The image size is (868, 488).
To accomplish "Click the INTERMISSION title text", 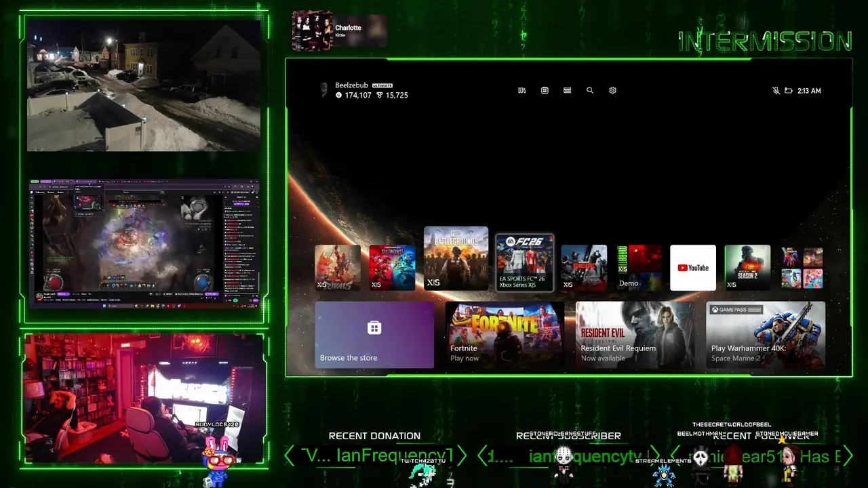I will [x=765, y=41].
